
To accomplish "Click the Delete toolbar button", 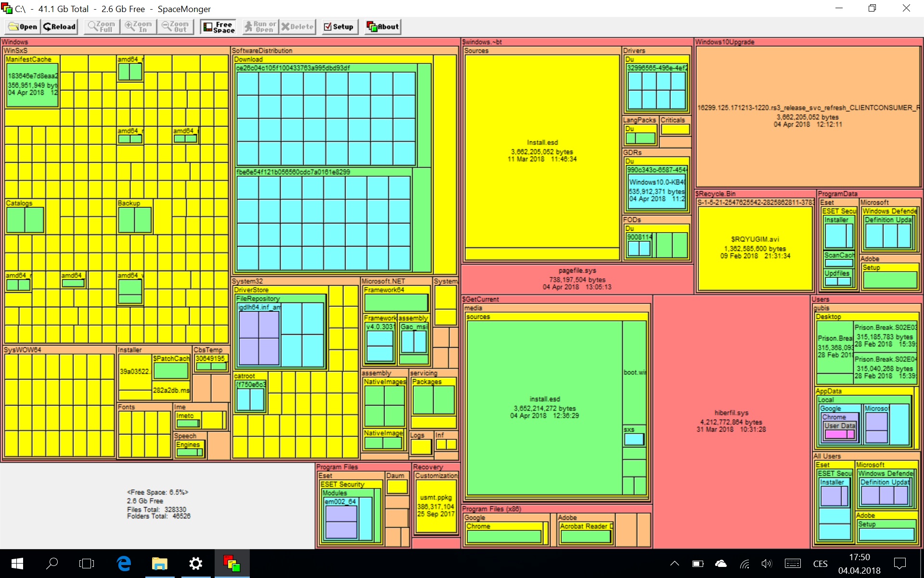I will [297, 27].
